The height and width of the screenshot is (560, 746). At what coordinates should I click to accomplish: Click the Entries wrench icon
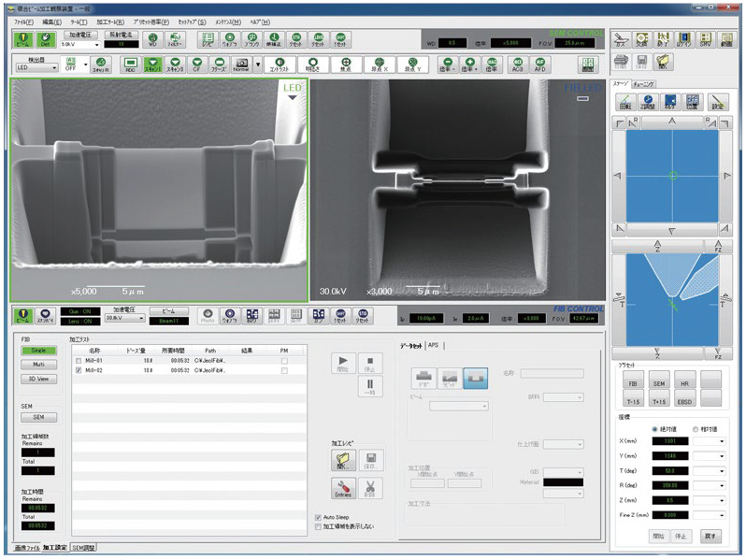click(343, 488)
